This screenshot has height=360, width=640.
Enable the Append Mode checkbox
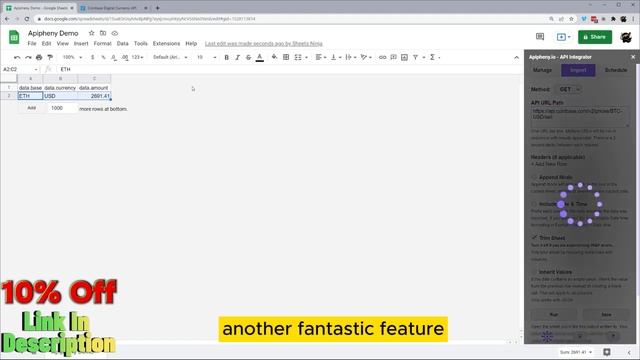pyautogui.click(x=534, y=177)
